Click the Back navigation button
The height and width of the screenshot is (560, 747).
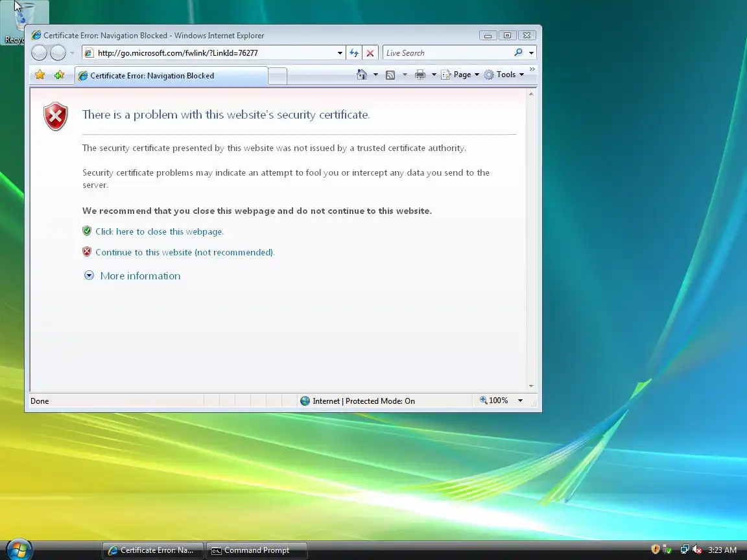39,53
